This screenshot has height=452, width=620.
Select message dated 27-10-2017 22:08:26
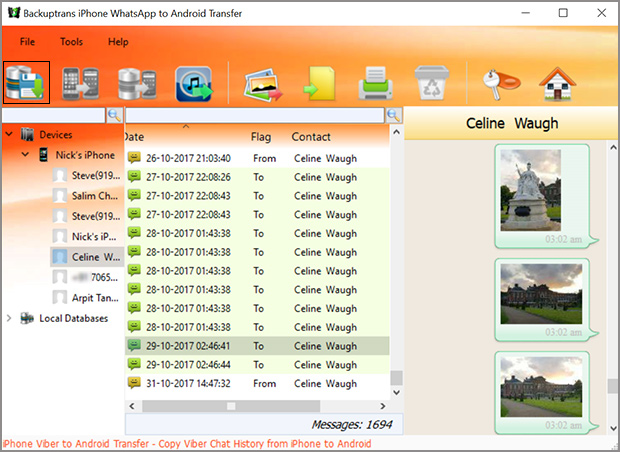[x=257, y=177]
